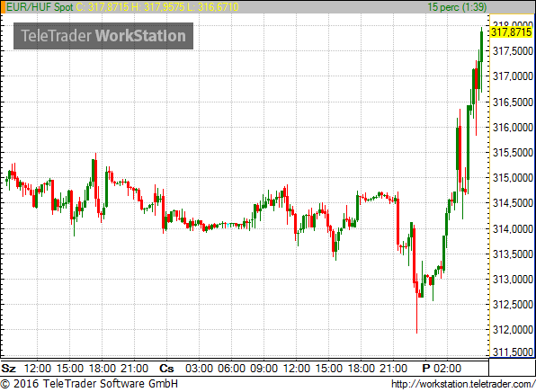Screen dimensions: 536x392
Task: Click the orange marker at top-left corner
Action: [3, 7]
